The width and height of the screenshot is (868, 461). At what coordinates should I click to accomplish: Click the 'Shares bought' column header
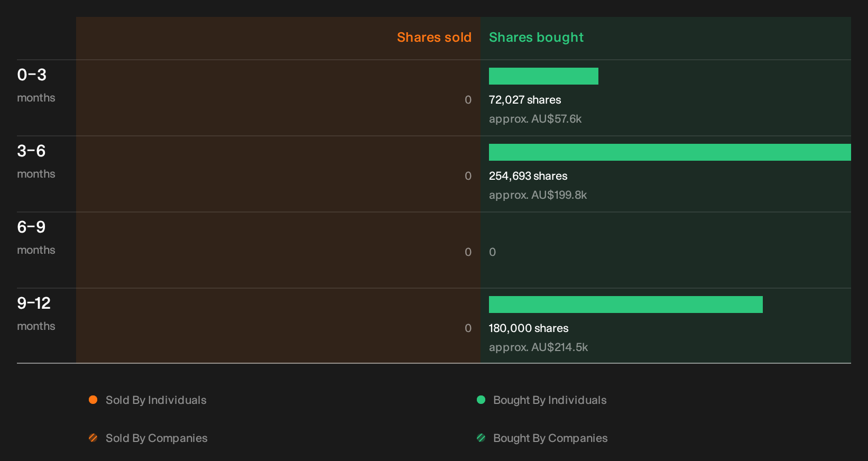coord(536,38)
